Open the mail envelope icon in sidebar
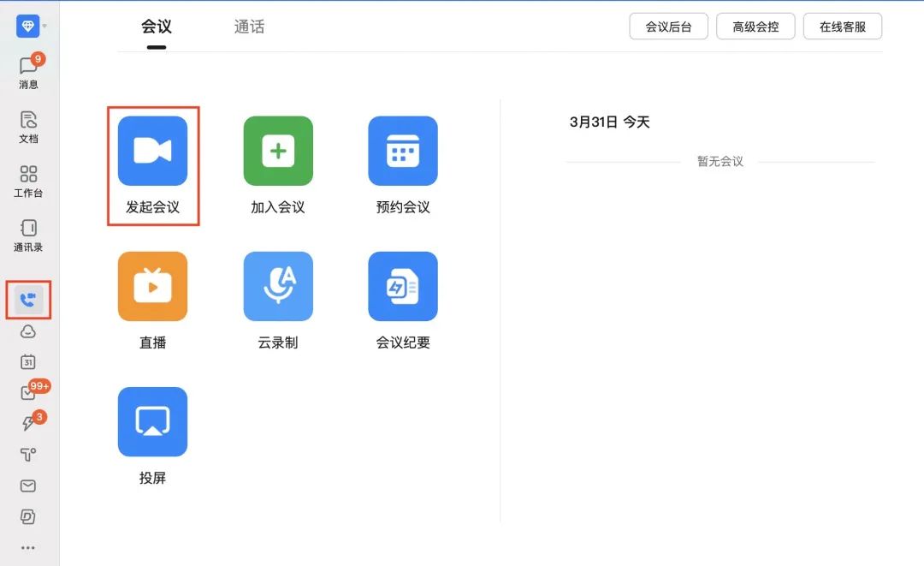This screenshot has width=924, height=566. tap(28, 486)
